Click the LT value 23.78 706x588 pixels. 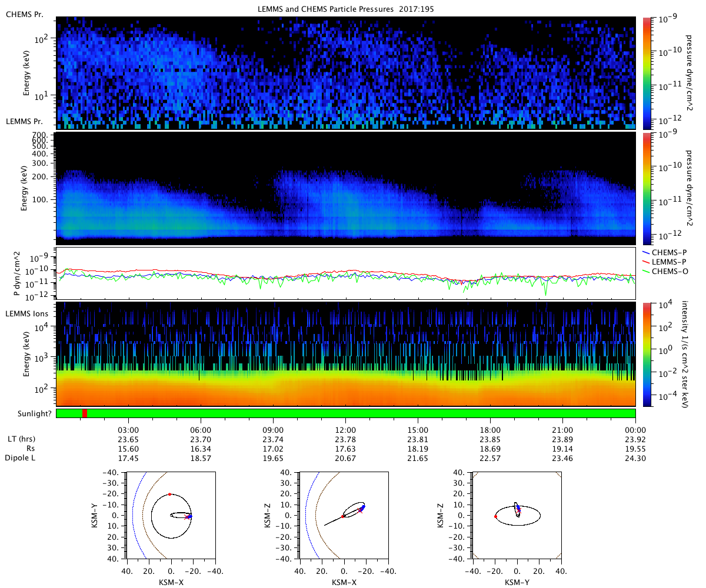[x=346, y=439]
